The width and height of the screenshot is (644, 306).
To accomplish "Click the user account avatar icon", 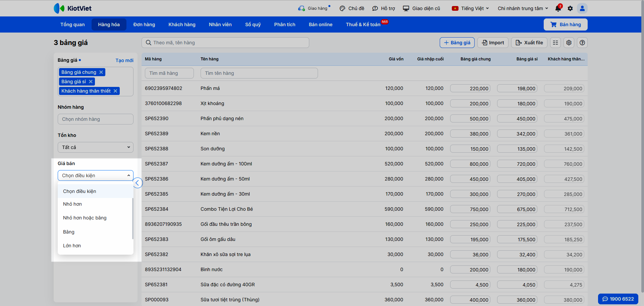I will tap(582, 8).
